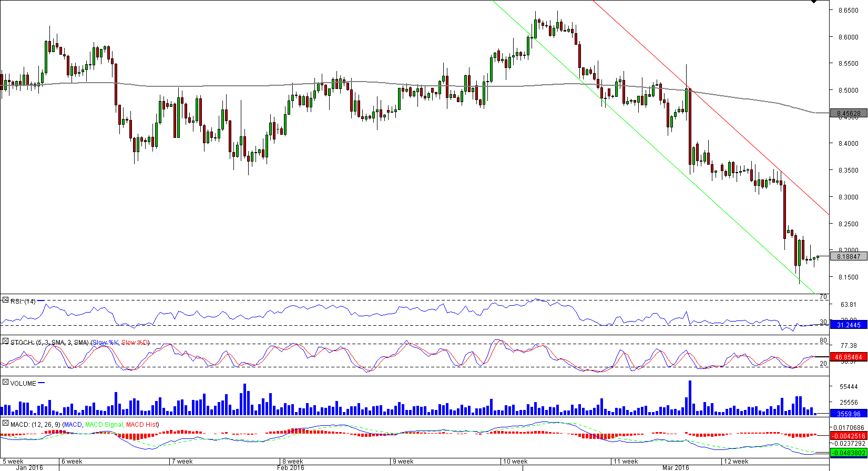This screenshot has width=868, height=471.
Task: Click the blue VOLUME legend line swatch
Action: (42, 383)
